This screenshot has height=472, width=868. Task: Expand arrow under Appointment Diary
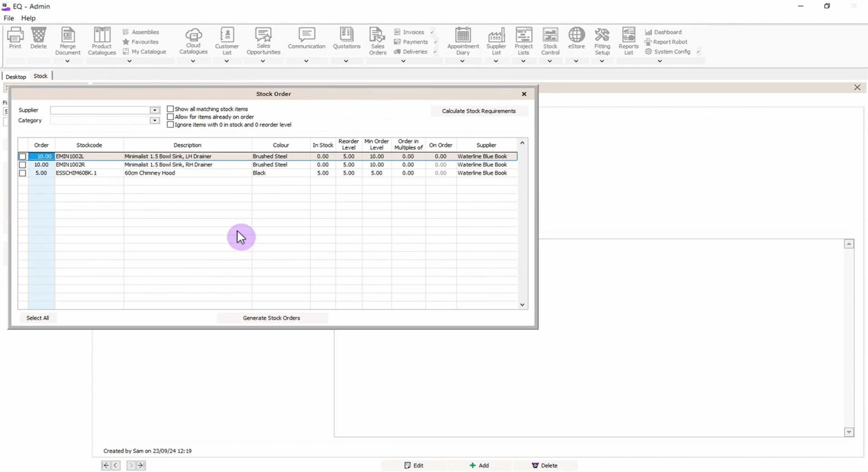click(462, 61)
